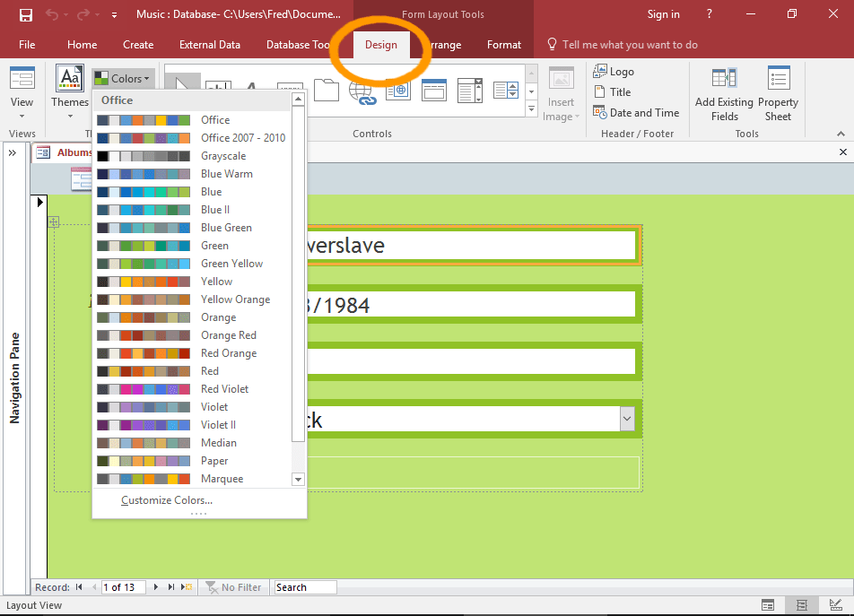Insert a Logo into the form header
854x616 pixels.
click(621, 71)
